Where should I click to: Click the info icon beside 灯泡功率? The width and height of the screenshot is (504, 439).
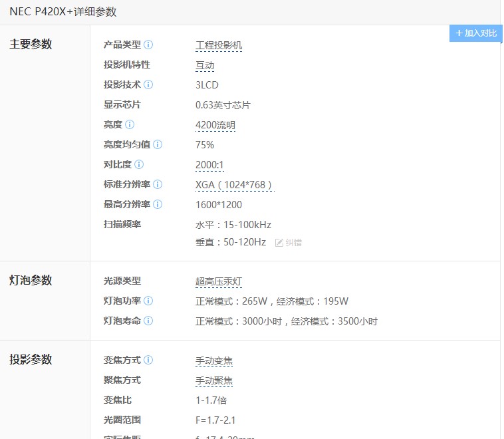coord(148,301)
